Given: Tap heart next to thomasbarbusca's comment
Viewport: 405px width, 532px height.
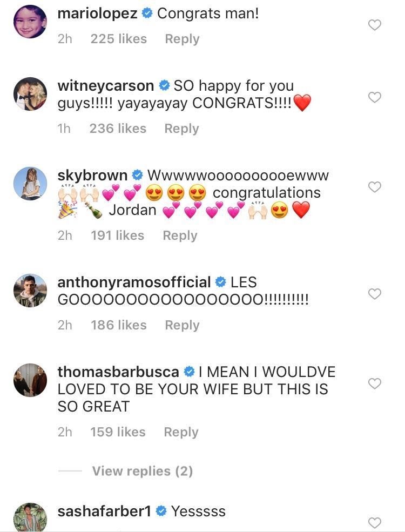Looking at the screenshot, I should 374,383.
